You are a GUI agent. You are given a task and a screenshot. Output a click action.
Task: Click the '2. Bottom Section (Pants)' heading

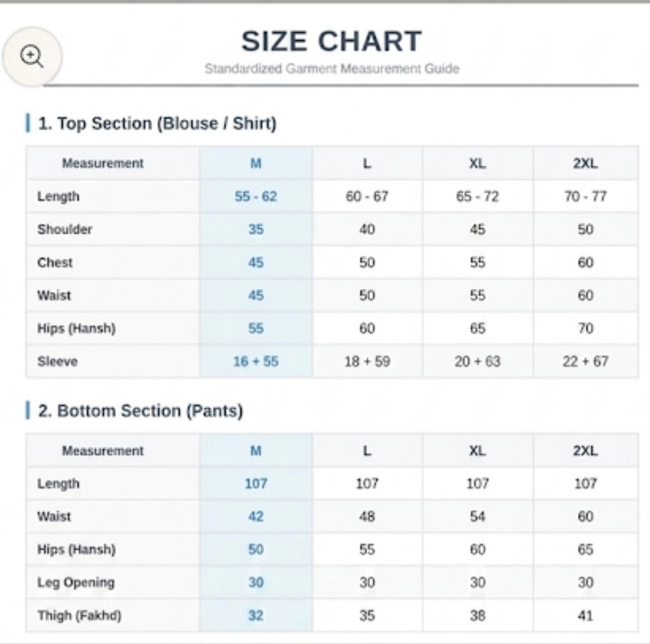coord(140,411)
